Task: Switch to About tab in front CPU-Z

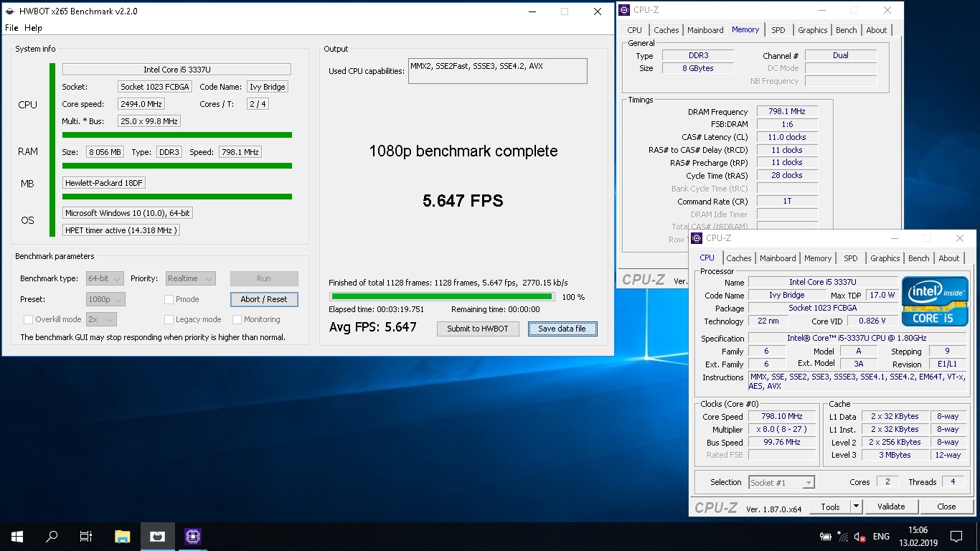Action: tap(948, 258)
